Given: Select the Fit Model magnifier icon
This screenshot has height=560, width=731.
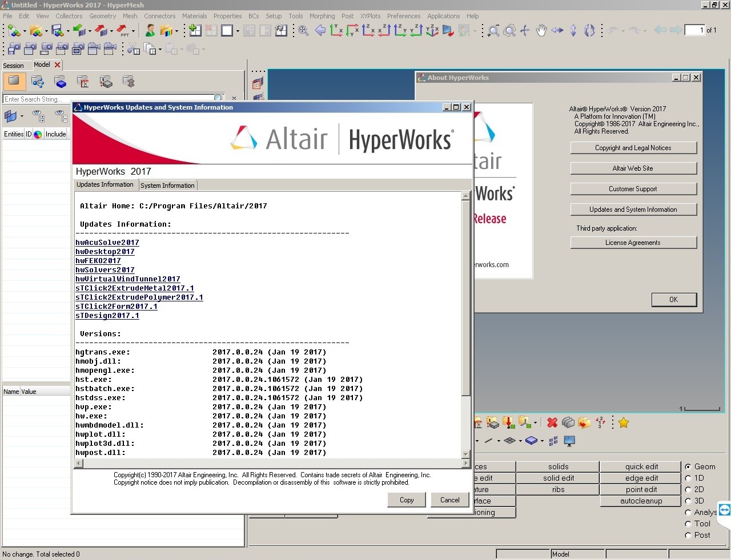Looking at the screenshot, I should click(x=304, y=30).
